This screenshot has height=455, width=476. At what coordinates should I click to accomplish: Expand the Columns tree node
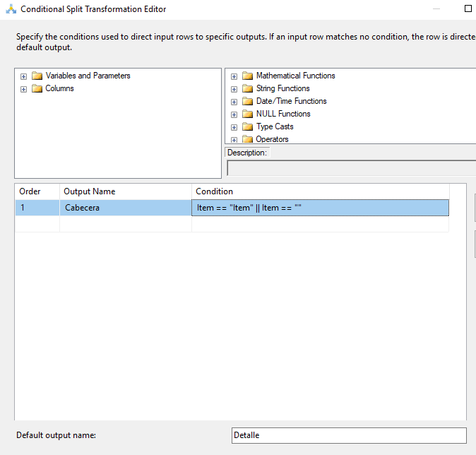(24, 89)
